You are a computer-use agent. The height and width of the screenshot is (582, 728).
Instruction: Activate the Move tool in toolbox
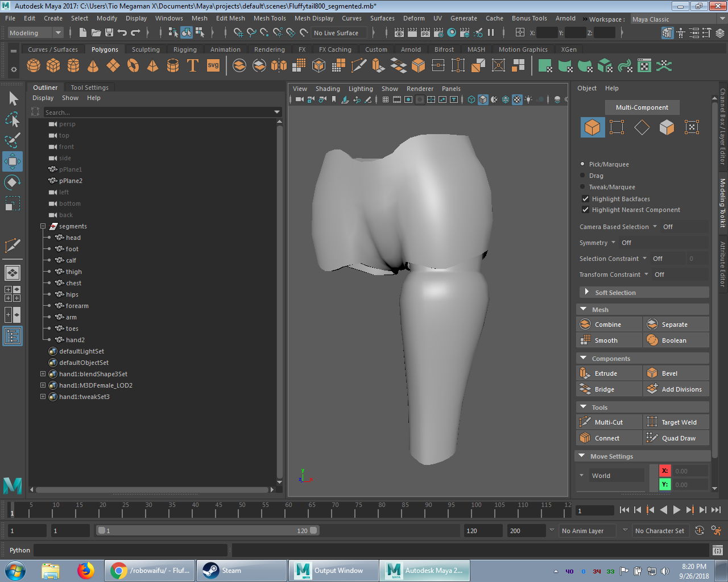pos(13,161)
